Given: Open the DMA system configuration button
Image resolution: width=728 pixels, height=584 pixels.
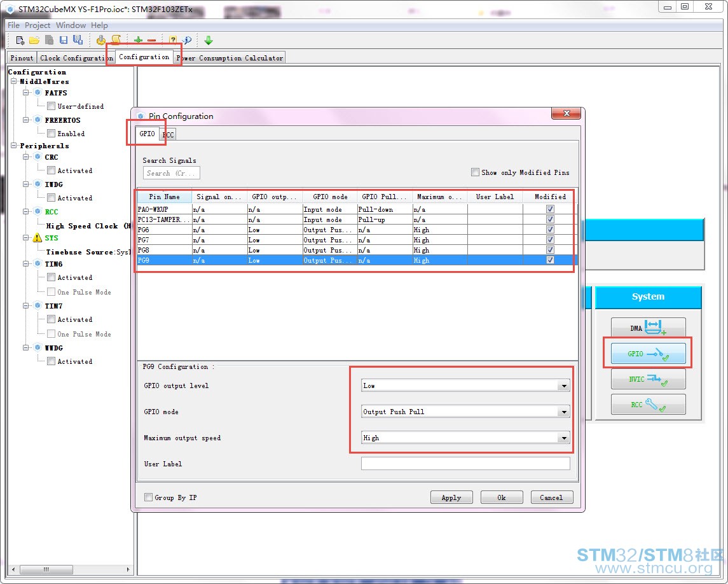Looking at the screenshot, I should point(648,328).
